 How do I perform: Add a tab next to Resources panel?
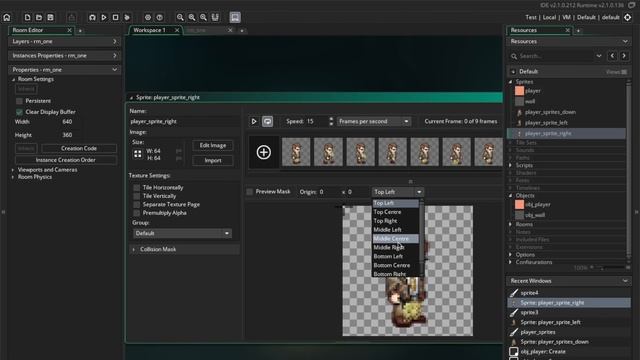click(x=578, y=31)
